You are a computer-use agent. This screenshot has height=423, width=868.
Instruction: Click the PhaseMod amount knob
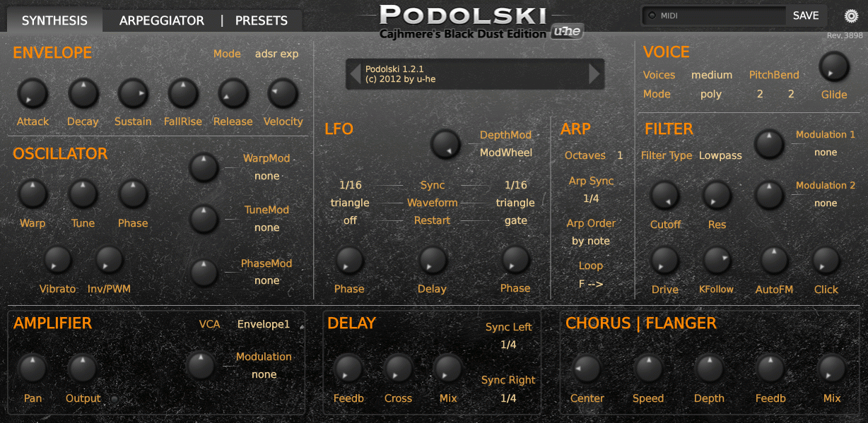[204, 273]
